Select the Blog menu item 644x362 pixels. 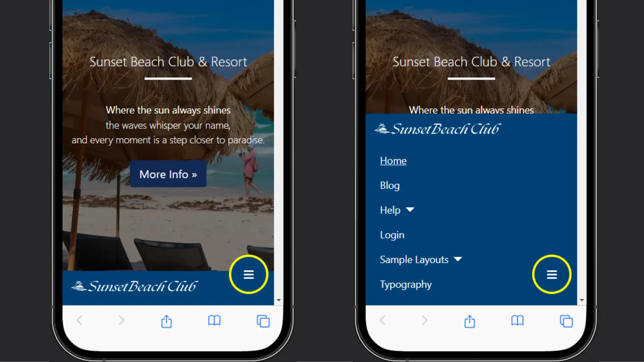(x=389, y=185)
